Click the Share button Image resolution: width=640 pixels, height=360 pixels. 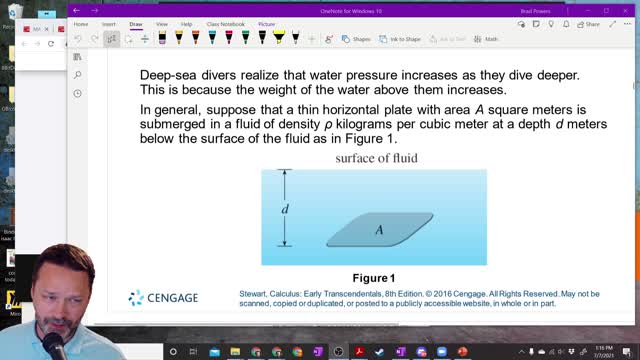(588, 24)
